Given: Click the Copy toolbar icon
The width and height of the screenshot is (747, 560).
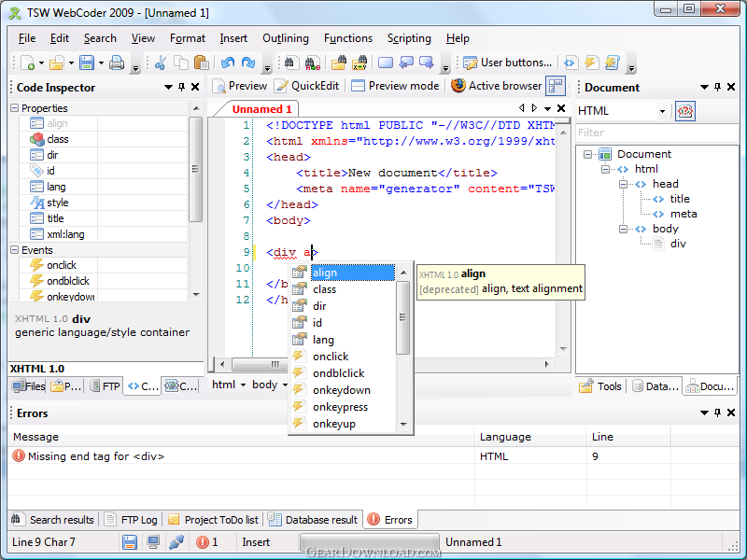Looking at the screenshot, I should (x=181, y=63).
